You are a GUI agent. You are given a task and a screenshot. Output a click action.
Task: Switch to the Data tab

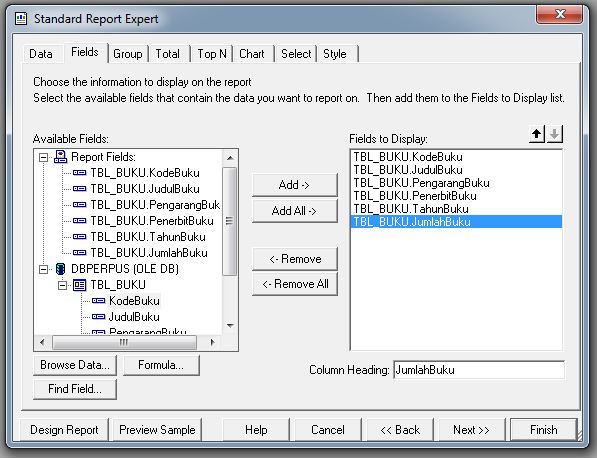41,54
